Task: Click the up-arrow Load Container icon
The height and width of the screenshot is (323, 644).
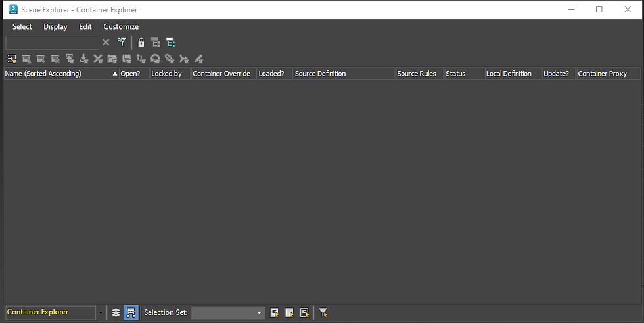Action: click(70, 59)
